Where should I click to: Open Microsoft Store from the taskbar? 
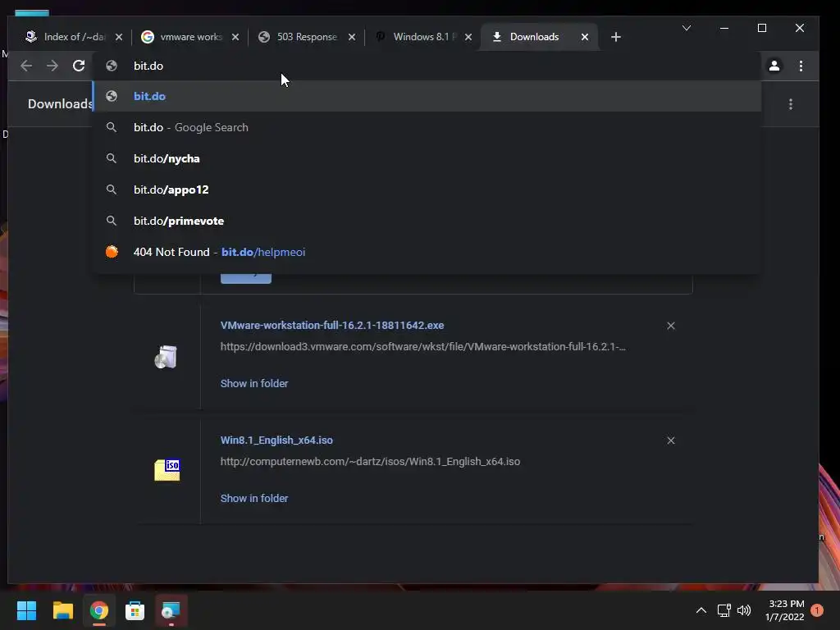[135, 610]
